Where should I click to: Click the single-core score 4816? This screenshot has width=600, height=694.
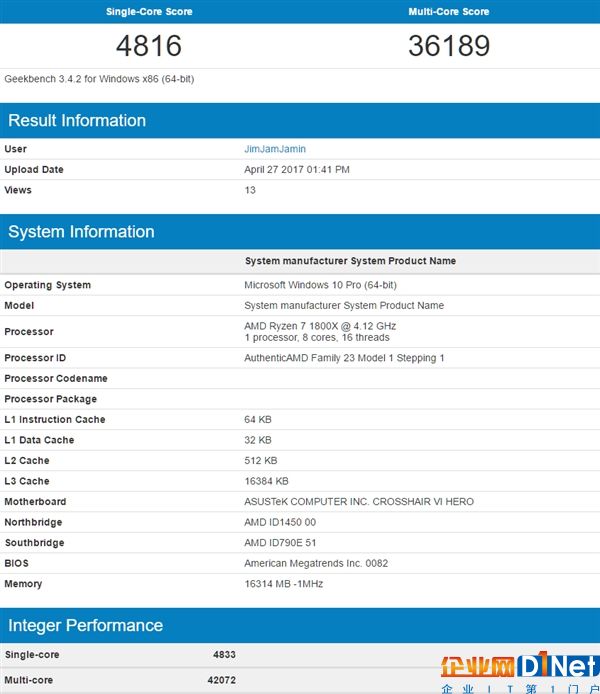pos(149,46)
